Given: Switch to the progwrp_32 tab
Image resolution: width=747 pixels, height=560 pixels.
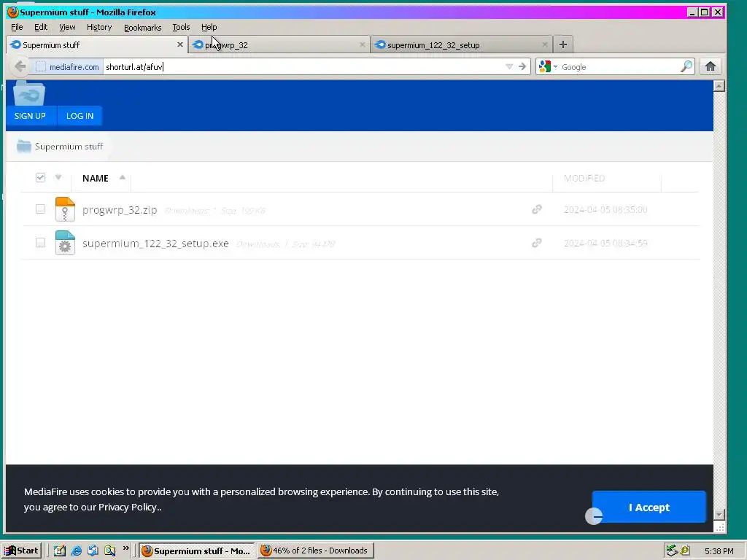Looking at the screenshot, I should [279, 44].
